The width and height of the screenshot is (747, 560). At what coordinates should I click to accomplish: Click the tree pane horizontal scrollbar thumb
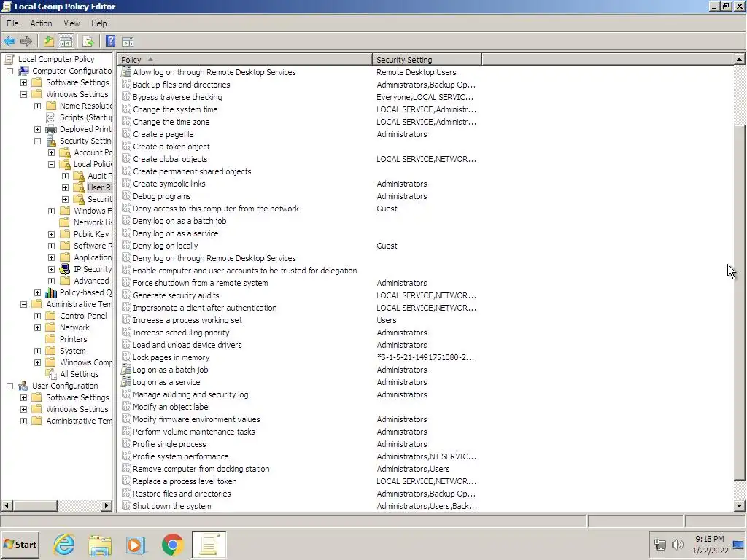35,506
